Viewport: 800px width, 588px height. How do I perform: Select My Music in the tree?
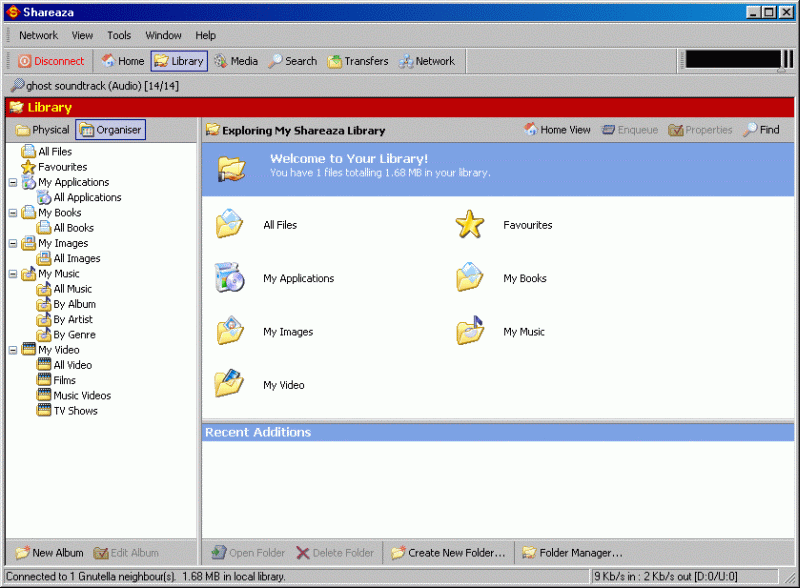[x=51, y=274]
